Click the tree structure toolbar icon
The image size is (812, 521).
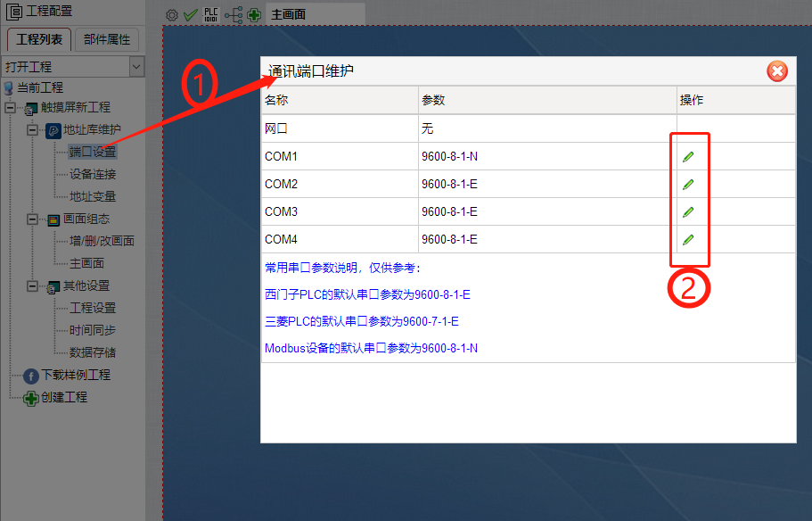[x=233, y=15]
